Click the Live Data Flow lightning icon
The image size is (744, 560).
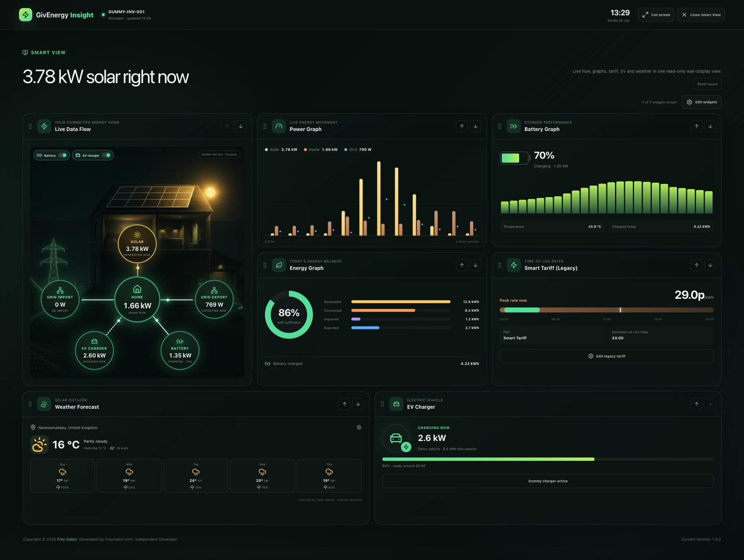44,126
